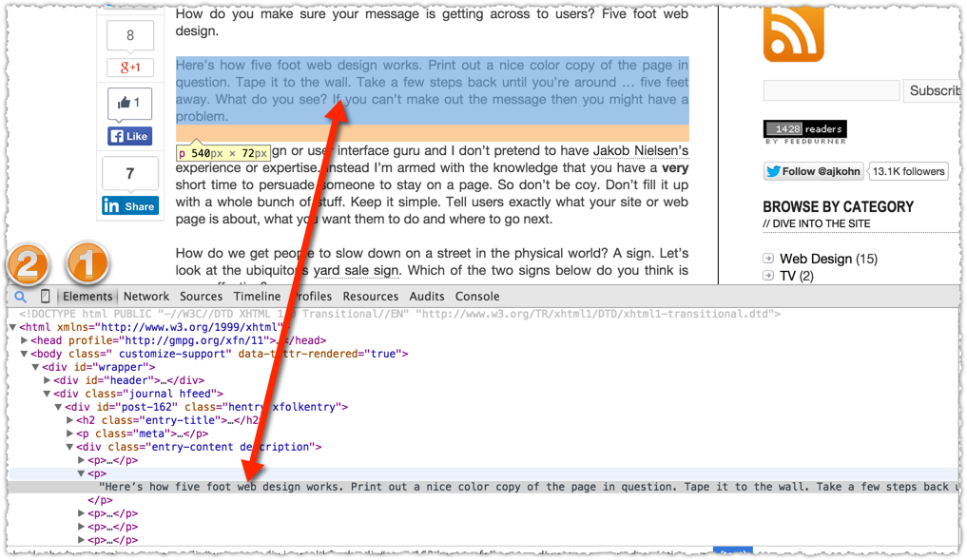Collapse the div id="post-162" node
The width and height of the screenshot is (967, 560).
pos(59,407)
